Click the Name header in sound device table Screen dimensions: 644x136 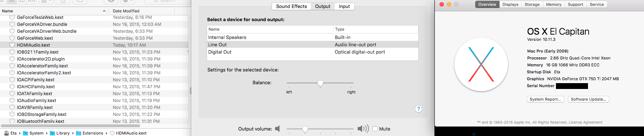click(270, 29)
